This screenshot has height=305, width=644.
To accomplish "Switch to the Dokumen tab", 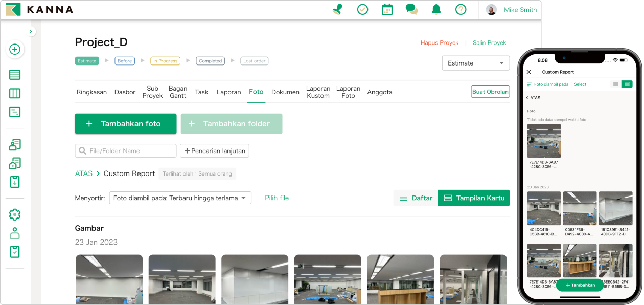I will click(285, 92).
